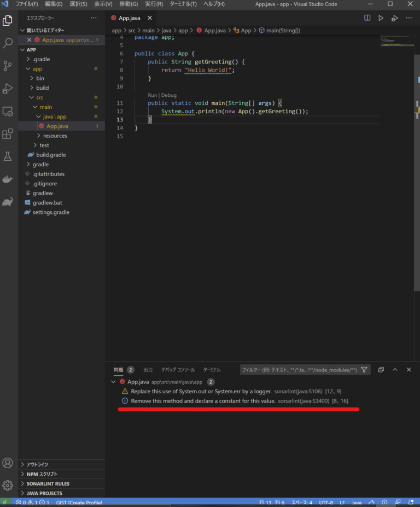
Task: Open the Testing flask view
Action: tap(8, 156)
